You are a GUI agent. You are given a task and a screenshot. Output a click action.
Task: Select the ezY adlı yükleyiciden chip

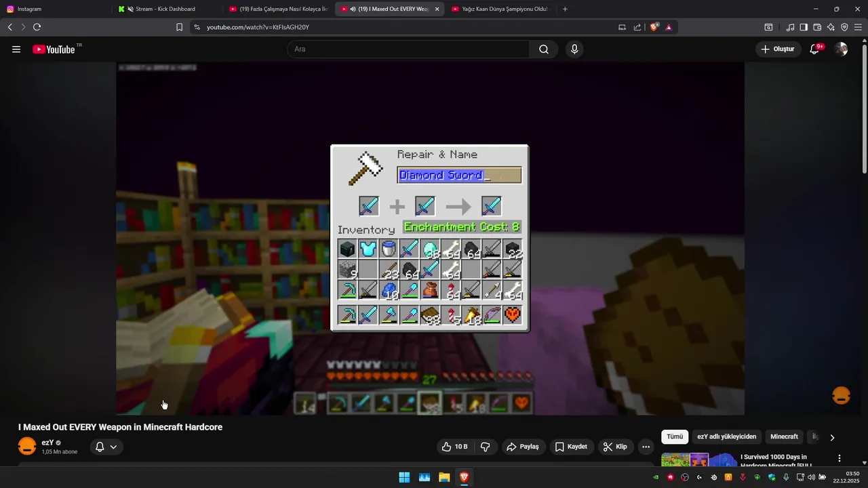coord(726,437)
